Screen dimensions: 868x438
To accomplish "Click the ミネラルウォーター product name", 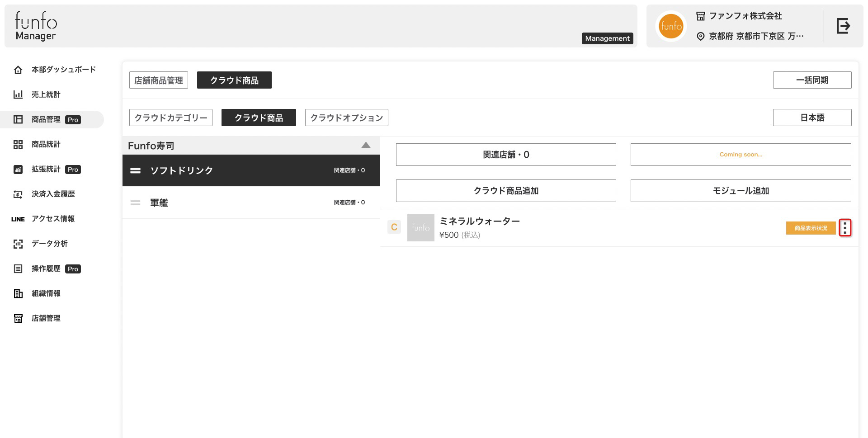I will point(480,221).
